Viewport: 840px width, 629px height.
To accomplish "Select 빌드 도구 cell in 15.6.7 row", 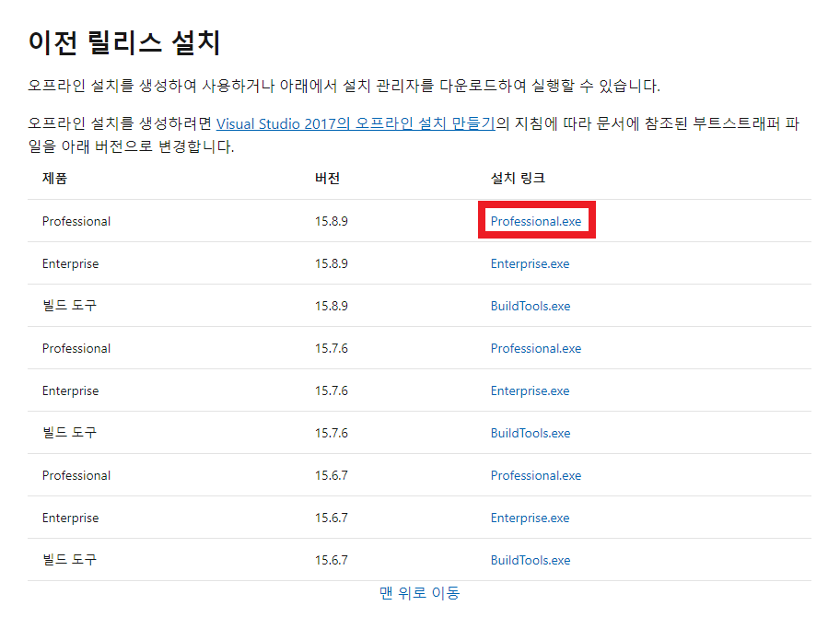I will pos(69,559).
